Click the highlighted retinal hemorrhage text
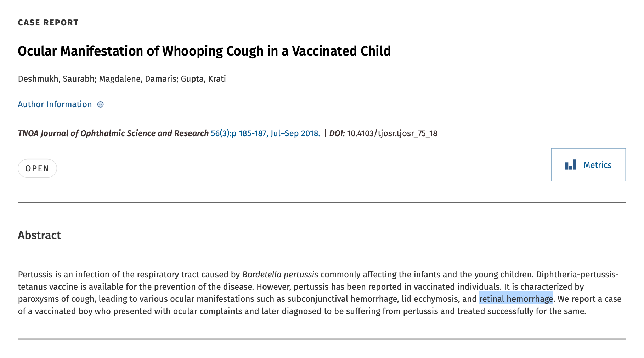Viewport: 644px width, 358px height. point(516,299)
